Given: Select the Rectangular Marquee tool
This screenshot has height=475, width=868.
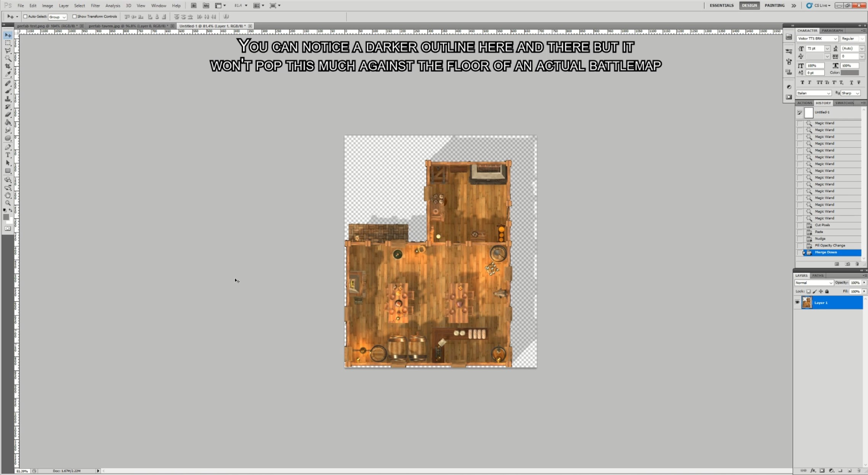Looking at the screenshot, I should point(8,43).
